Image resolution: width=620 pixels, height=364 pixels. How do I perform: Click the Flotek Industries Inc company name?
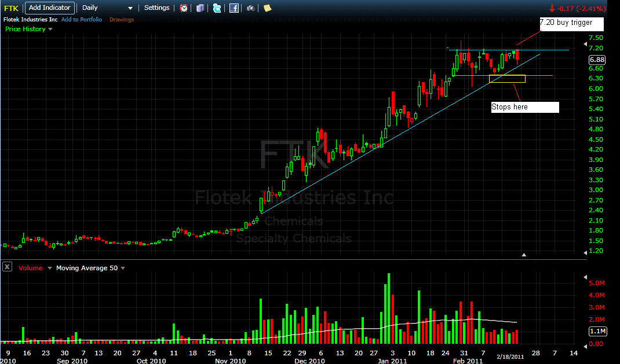point(31,19)
